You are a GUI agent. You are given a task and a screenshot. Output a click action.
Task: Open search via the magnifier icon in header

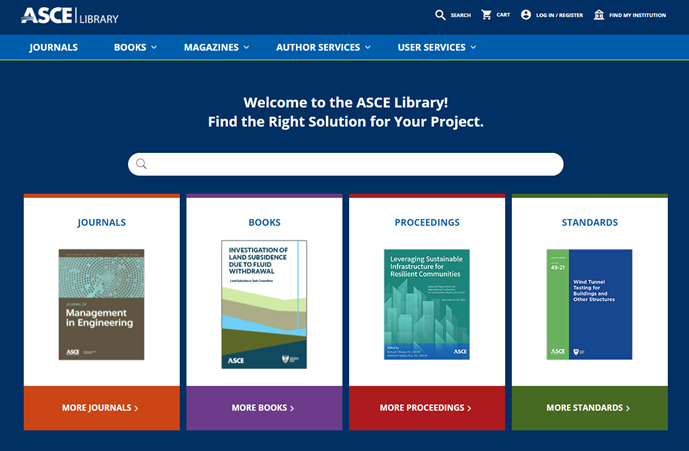[x=440, y=15]
